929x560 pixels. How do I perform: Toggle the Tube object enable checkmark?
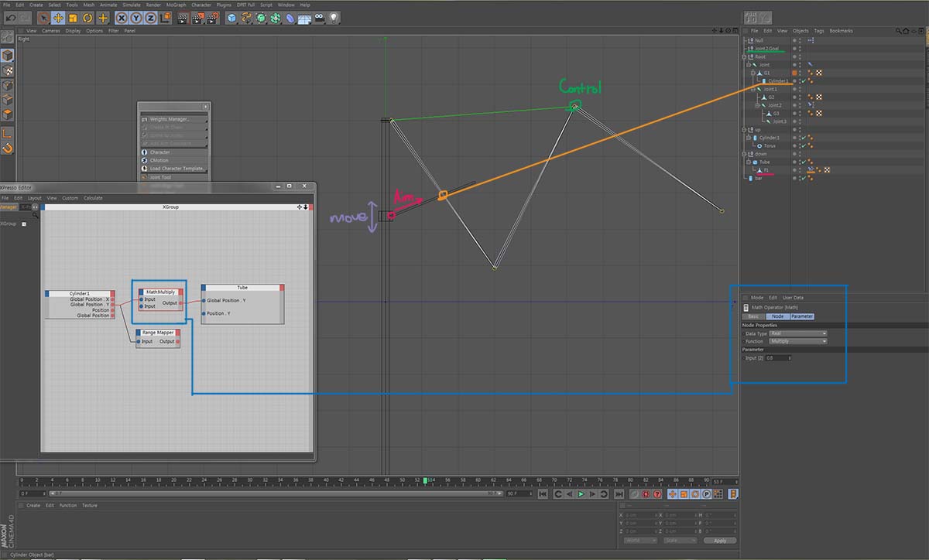pos(804,162)
